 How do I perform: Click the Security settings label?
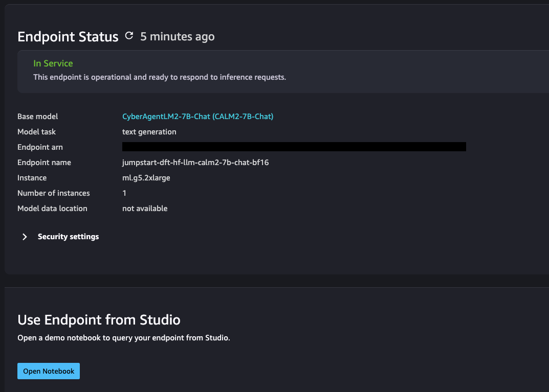(68, 237)
